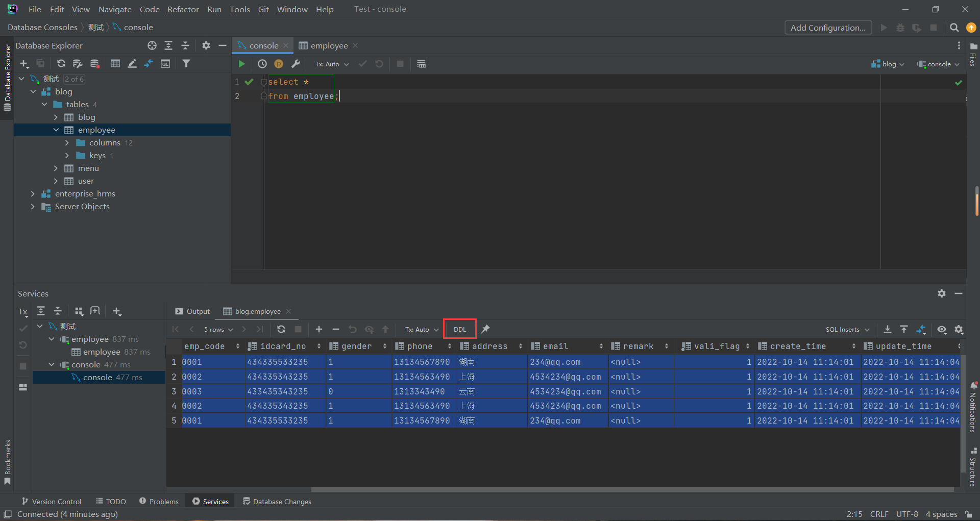The image size is (980, 521).
Task: Expand the menu table node
Action: tap(56, 168)
